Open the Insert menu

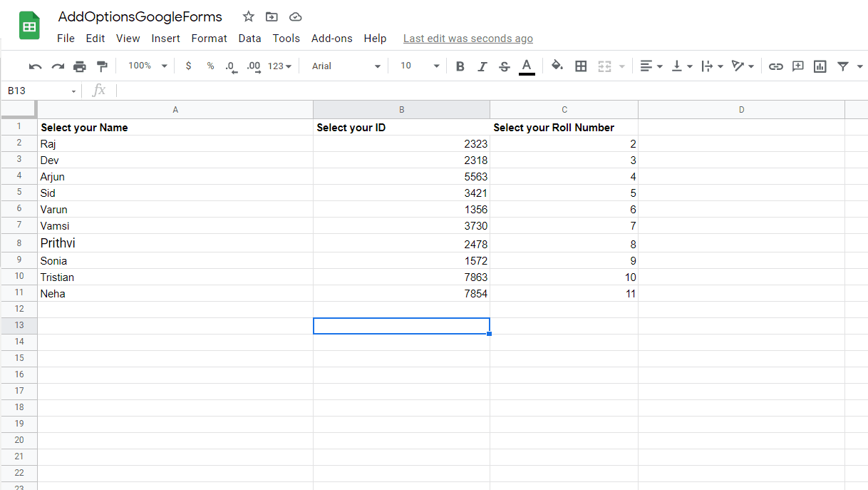click(x=165, y=39)
